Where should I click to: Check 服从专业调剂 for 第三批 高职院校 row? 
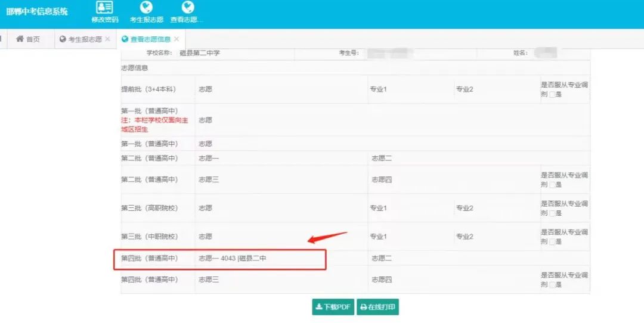coord(552,213)
